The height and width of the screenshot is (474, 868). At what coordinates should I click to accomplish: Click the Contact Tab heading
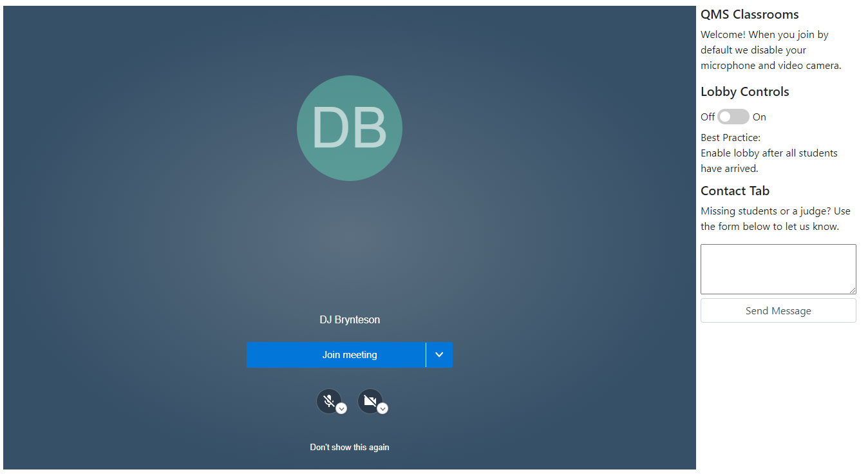point(735,191)
